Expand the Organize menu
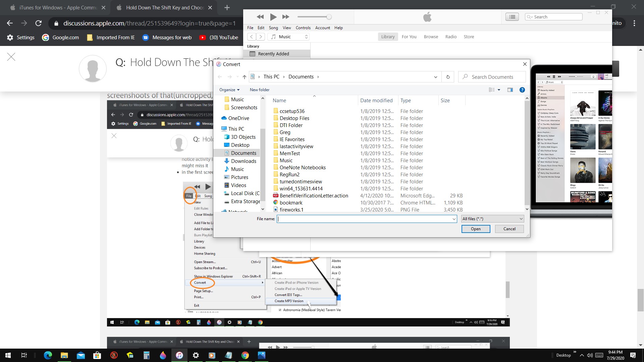 (x=229, y=90)
